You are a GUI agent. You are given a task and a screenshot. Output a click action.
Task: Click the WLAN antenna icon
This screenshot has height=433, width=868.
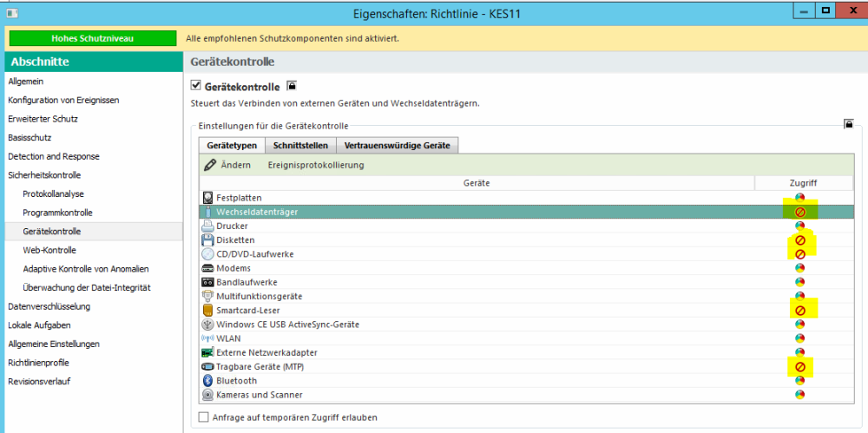(x=207, y=338)
